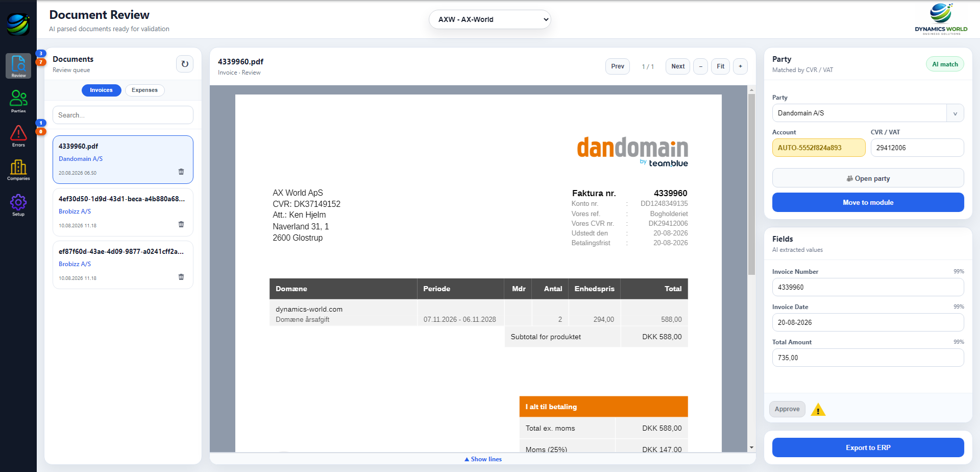Click the Total Amount field

click(868, 358)
